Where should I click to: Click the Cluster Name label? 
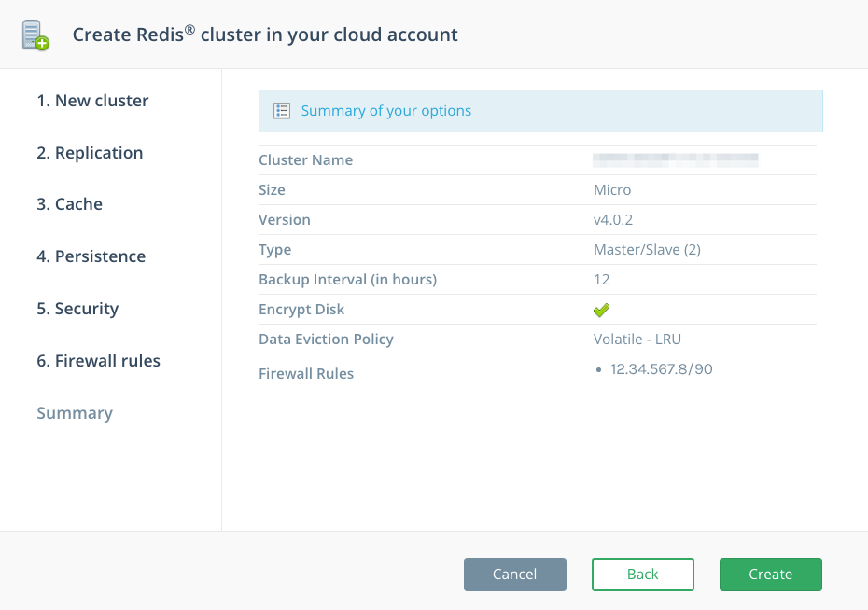[305, 159]
